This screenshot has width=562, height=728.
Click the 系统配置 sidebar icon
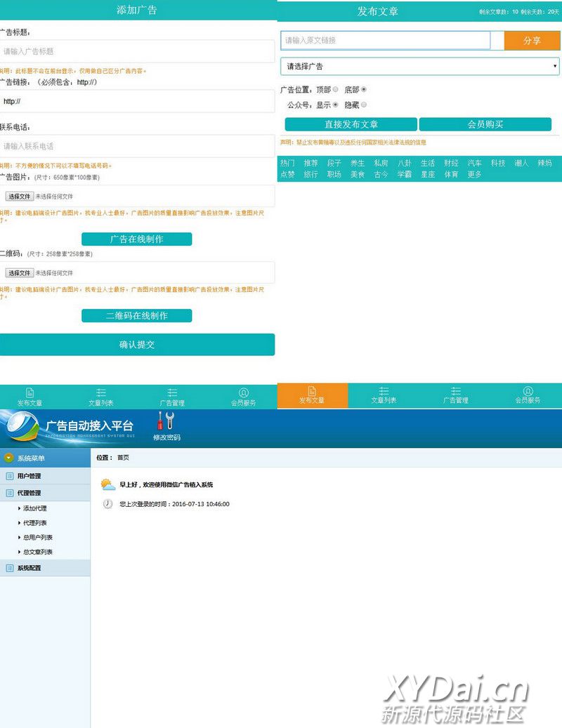(10, 568)
